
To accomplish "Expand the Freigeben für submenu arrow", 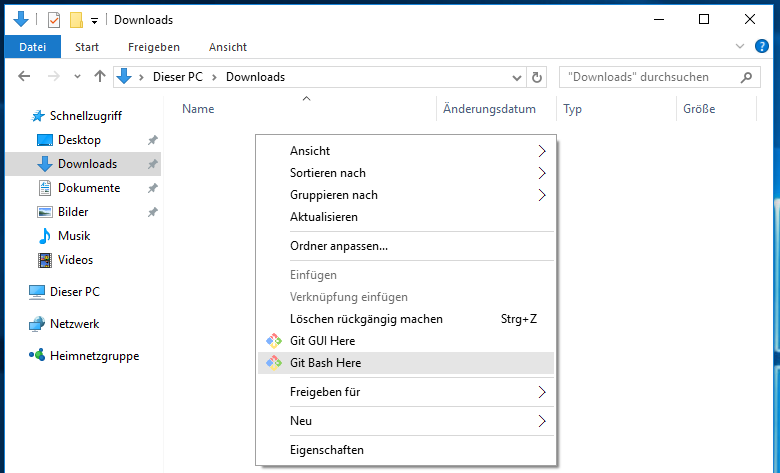I will click(x=542, y=392).
